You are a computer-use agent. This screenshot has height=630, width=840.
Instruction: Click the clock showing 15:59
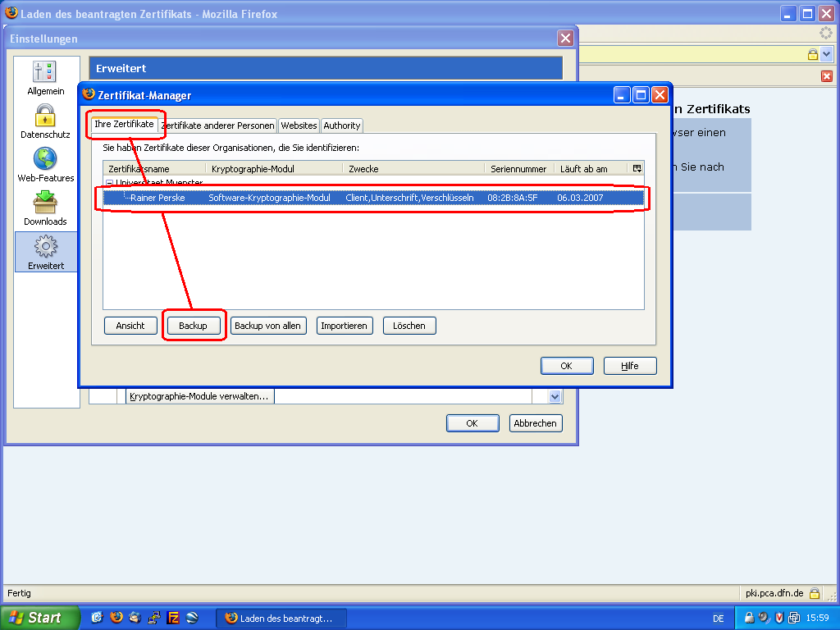(x=818, y=619)
